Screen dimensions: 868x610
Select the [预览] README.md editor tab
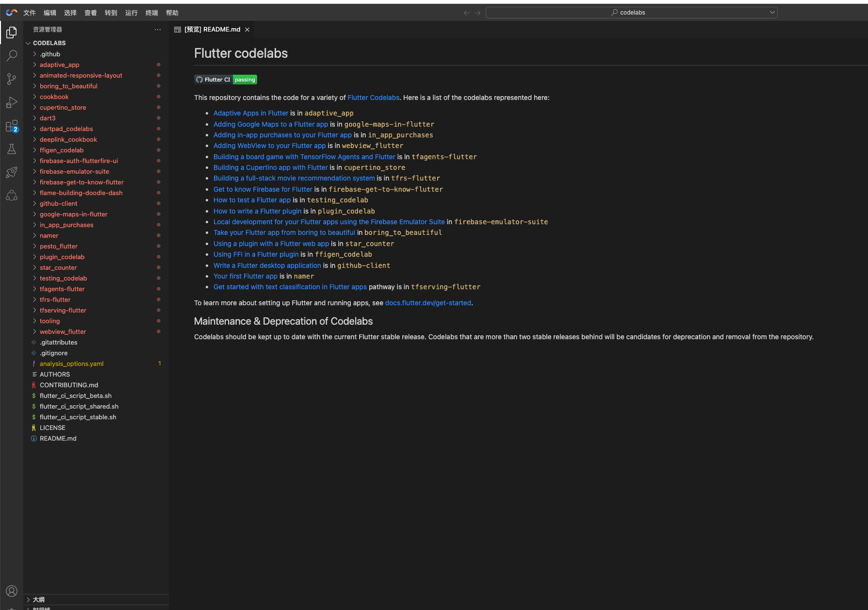point(213,30)
